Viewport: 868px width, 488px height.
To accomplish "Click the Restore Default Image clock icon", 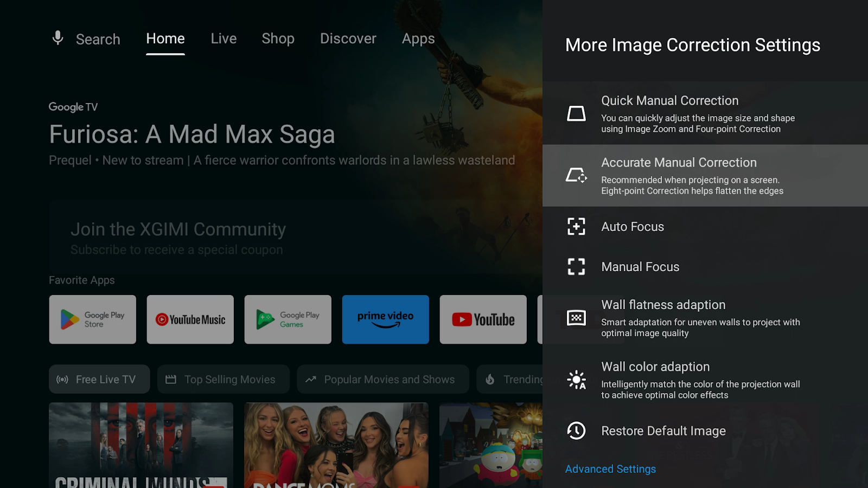I will [x=576, y=431].
